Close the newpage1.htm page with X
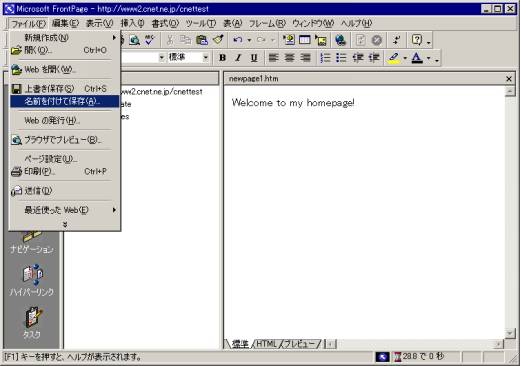 [x=509, y=79]
